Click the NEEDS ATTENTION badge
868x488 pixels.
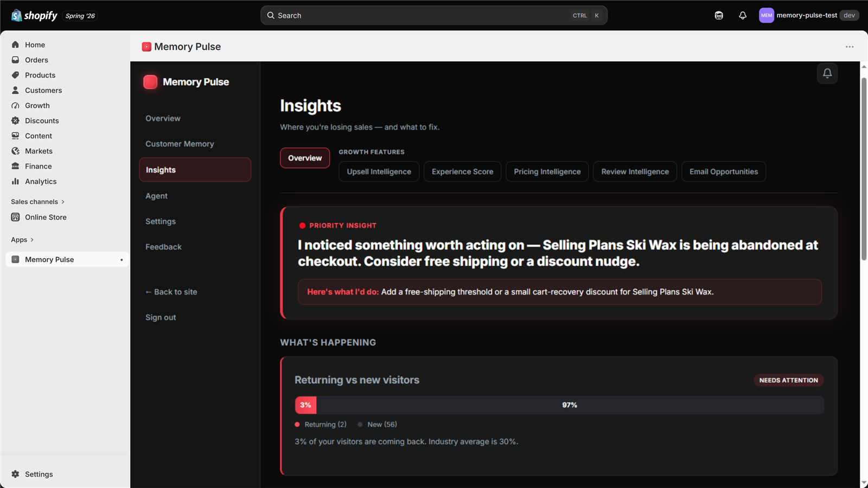(789, 380)
